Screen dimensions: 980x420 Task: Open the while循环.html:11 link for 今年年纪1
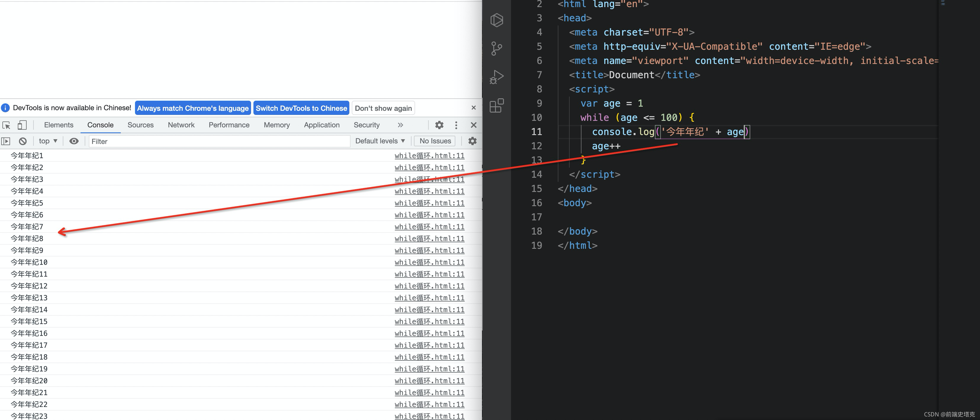coord(429,156)
